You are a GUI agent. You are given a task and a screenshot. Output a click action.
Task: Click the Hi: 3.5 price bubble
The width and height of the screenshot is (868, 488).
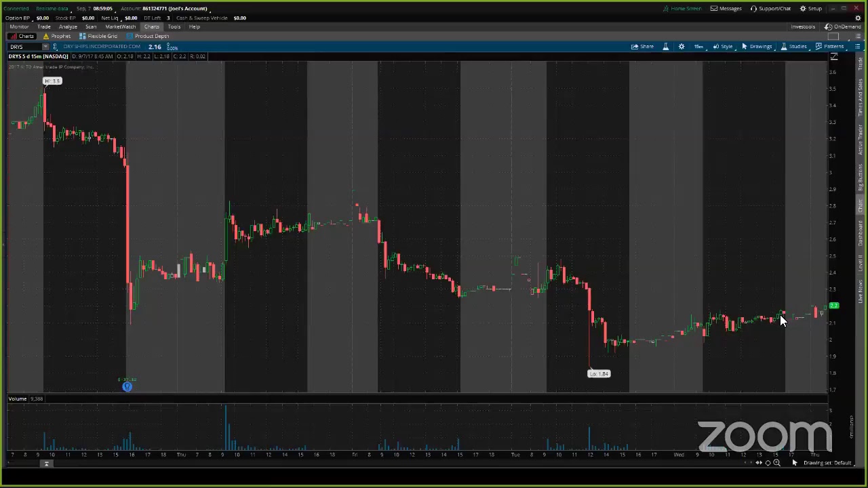pyautogui.click(x=52, y=81)
